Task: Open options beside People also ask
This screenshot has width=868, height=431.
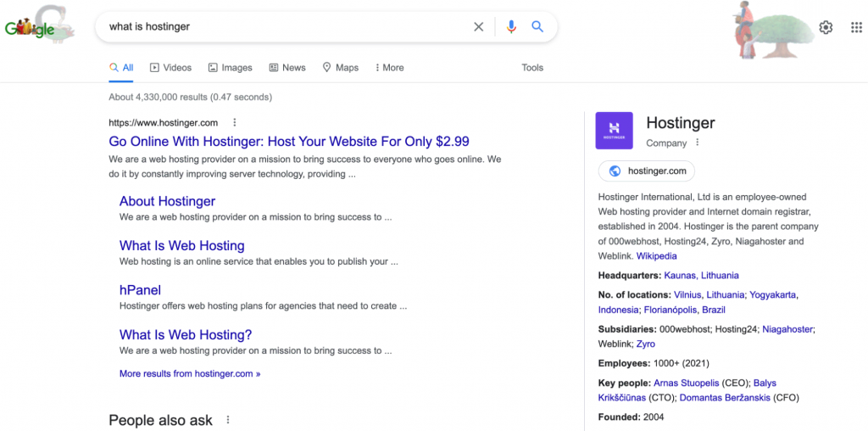Action: tap(228, 420)
